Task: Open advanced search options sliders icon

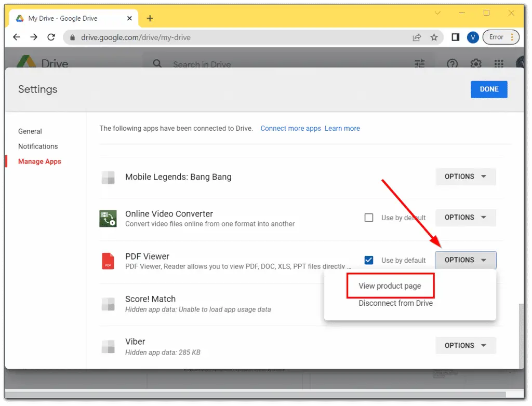Action: [x=419, y=64]
